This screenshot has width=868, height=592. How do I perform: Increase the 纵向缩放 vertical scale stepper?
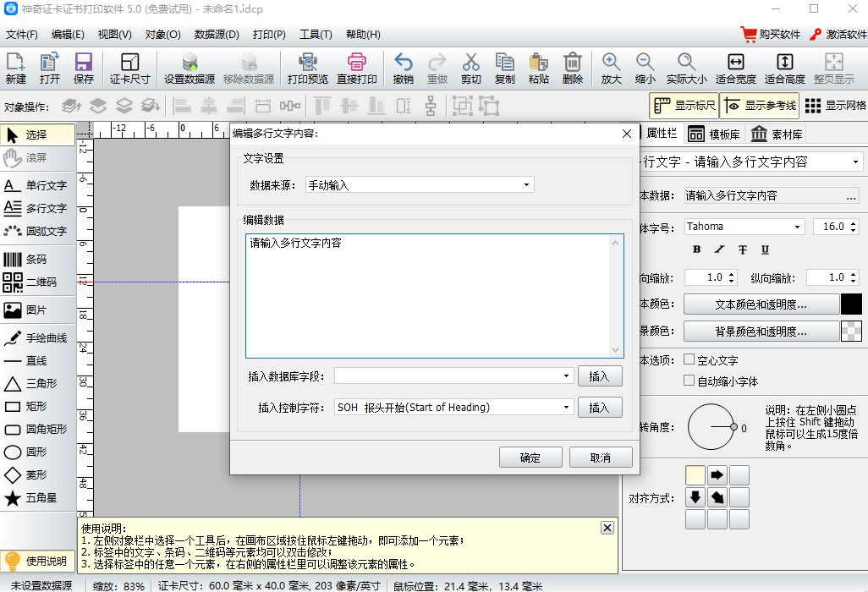(x=854, y=274)
